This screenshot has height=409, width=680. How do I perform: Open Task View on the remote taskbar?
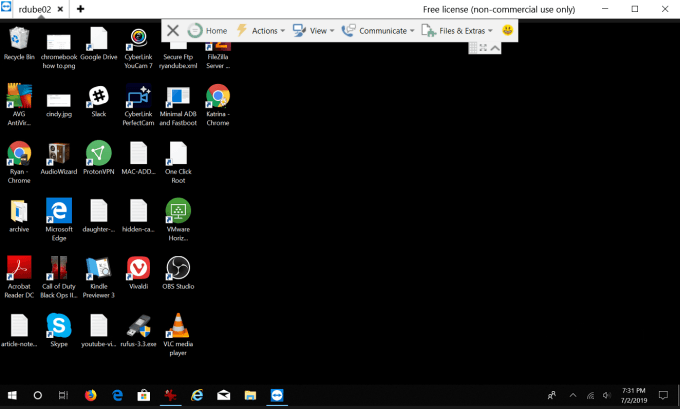[x=63, y=395]
